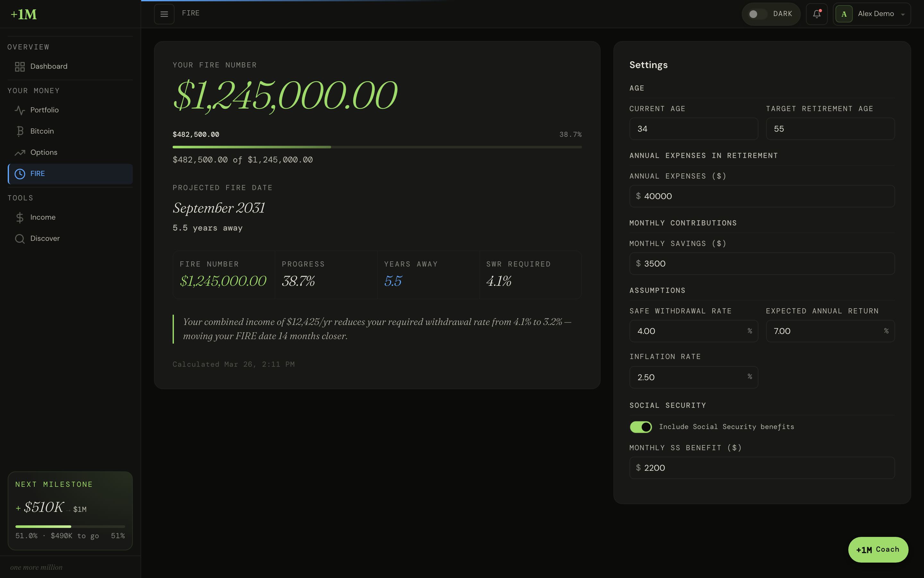The height and width of the screenshot is (578, 924).
Task: Click the Portfolio pulse icon
Action: [20, 110]
